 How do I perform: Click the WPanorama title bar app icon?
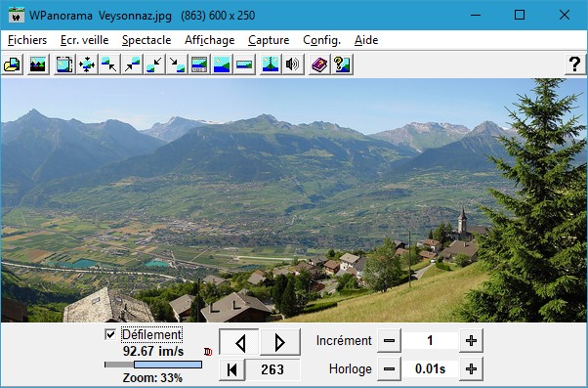click(x=17, y=15)
